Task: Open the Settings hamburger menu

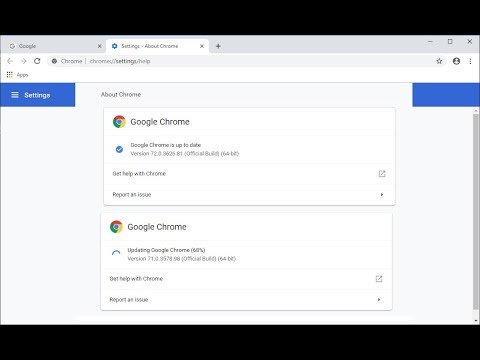Action: tap(15, 95)
